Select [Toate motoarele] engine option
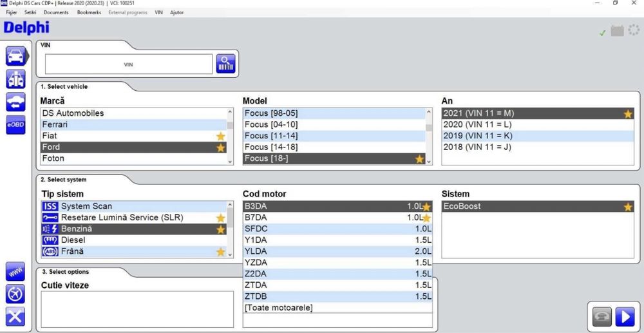Screen dimensions: 644x333 337,308
